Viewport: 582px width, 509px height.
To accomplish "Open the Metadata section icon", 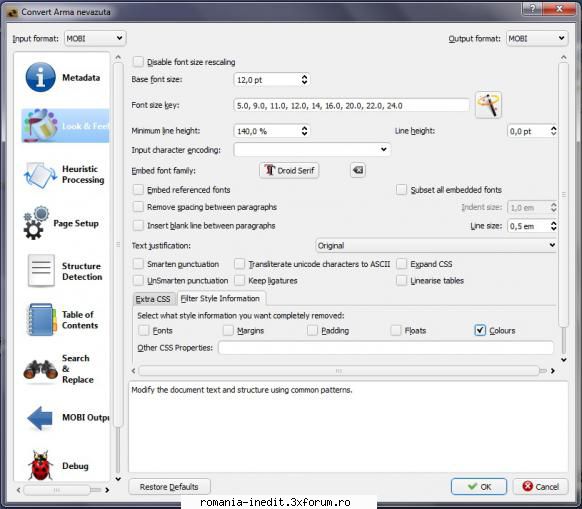I will pyautogui.click(x=40, y=77).
